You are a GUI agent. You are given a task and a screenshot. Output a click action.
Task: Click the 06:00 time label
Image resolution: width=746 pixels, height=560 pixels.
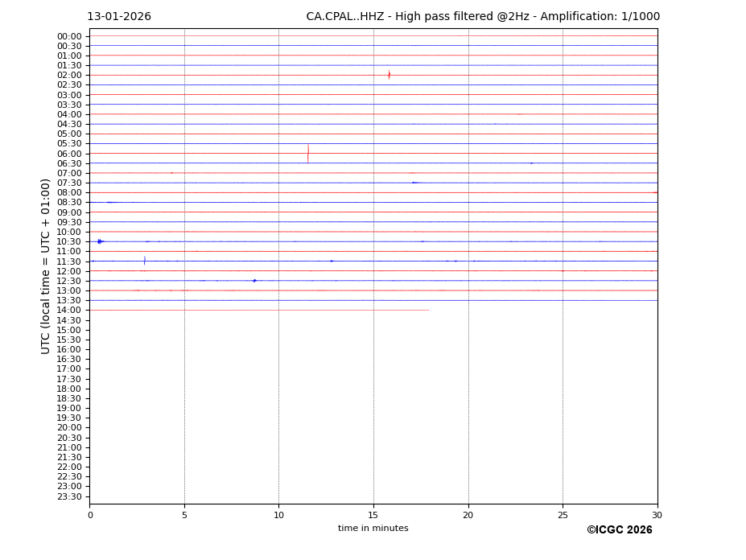click(x=69, y=154)
